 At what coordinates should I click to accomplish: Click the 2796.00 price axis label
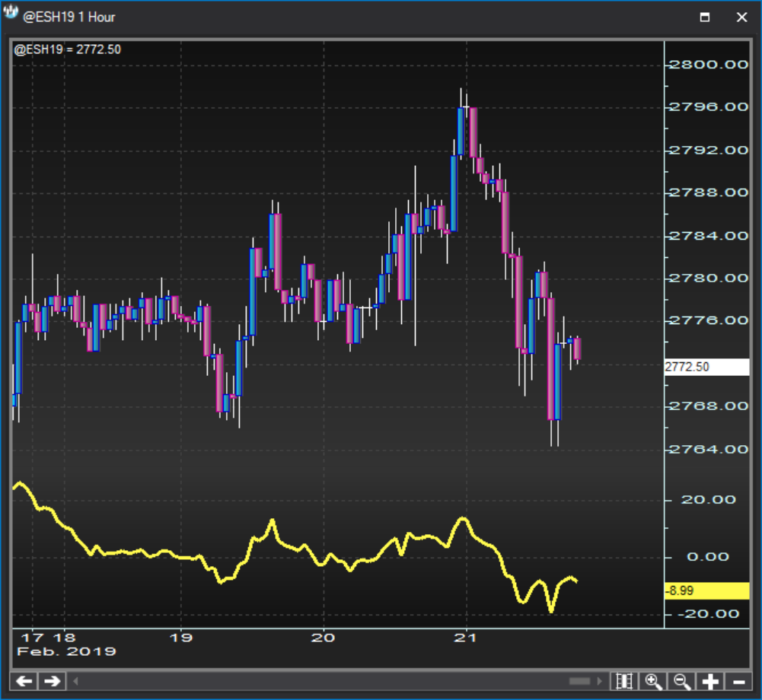[709, 107]
